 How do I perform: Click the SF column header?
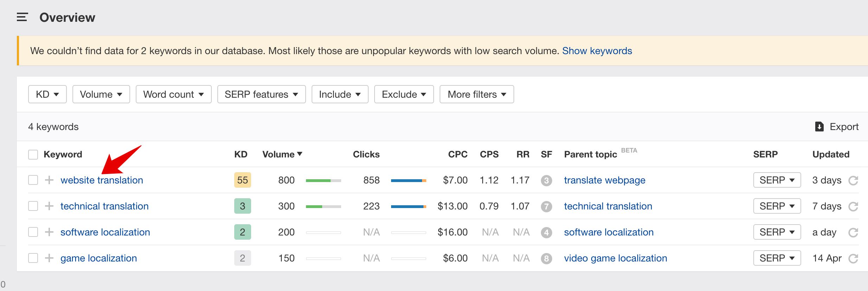coord(546,154)
